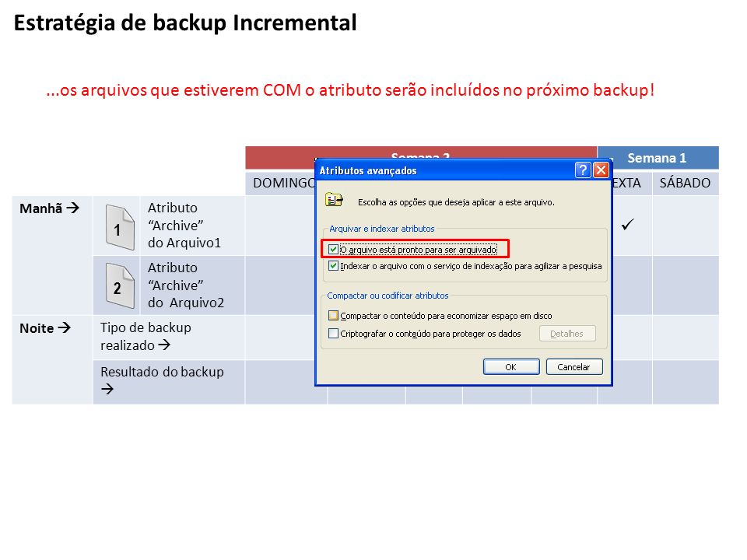Click the Arquivo1 document icon numbered 1
The width and height of the screenshot is (747, 560).
pos(120,227)
